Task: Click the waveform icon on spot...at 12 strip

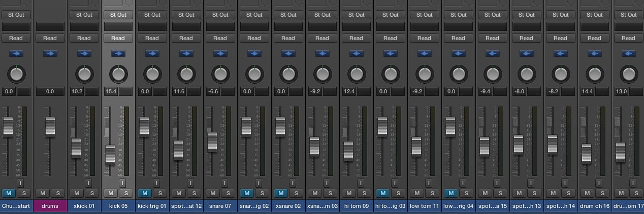Action: (x=186, y=53)
